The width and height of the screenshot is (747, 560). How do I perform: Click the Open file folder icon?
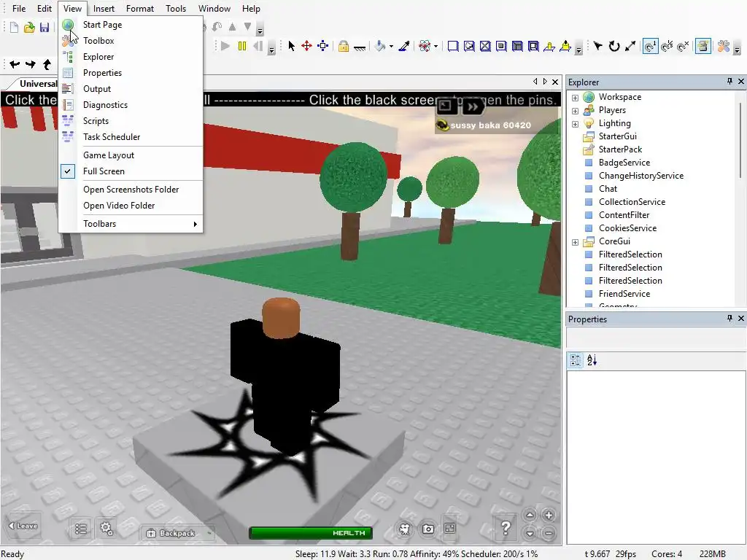29,27
